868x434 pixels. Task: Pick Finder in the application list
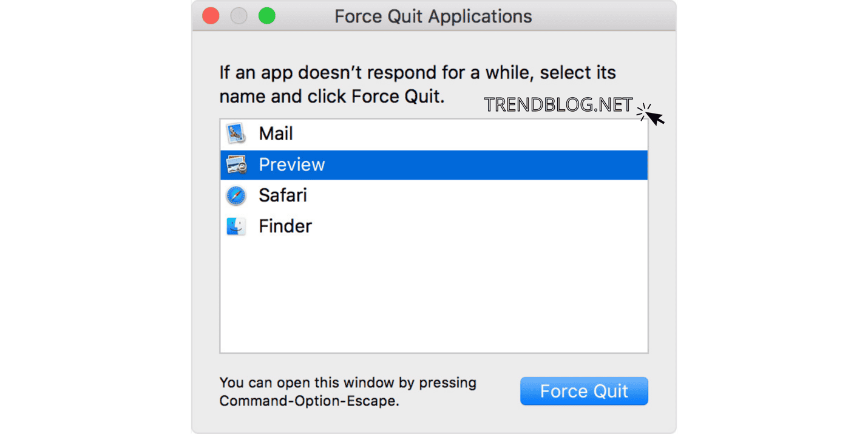(434, 226)
